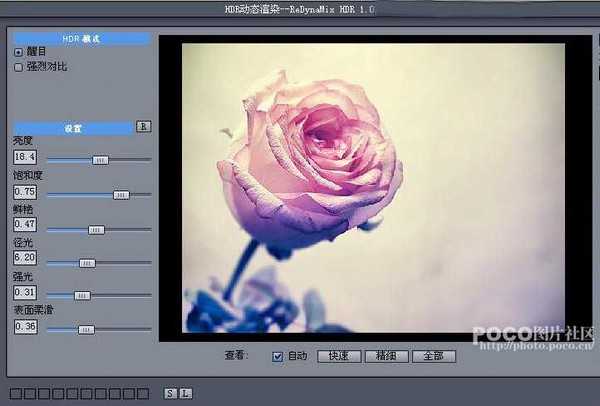
Task: Click the 亮度 value field showing 18.4
Action: [x=25, y=157]
